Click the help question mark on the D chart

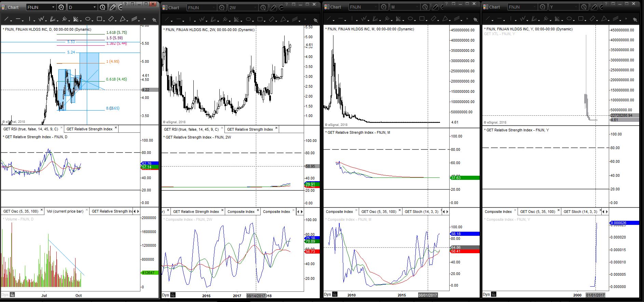click(x=125, y=4)
